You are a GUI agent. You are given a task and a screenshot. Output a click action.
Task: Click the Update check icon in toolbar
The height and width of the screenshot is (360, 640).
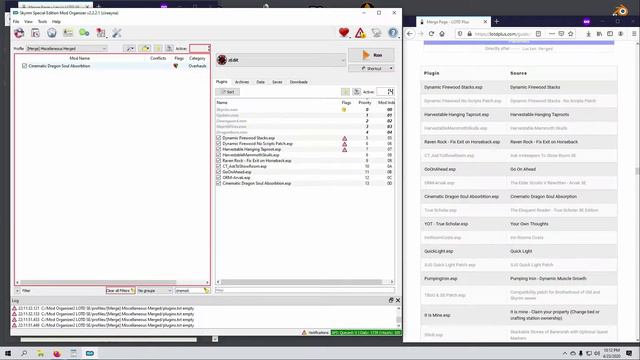(376, 33)
